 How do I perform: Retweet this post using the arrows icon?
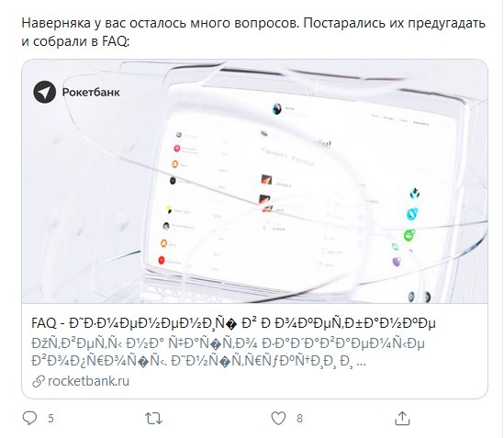[153, 419]
